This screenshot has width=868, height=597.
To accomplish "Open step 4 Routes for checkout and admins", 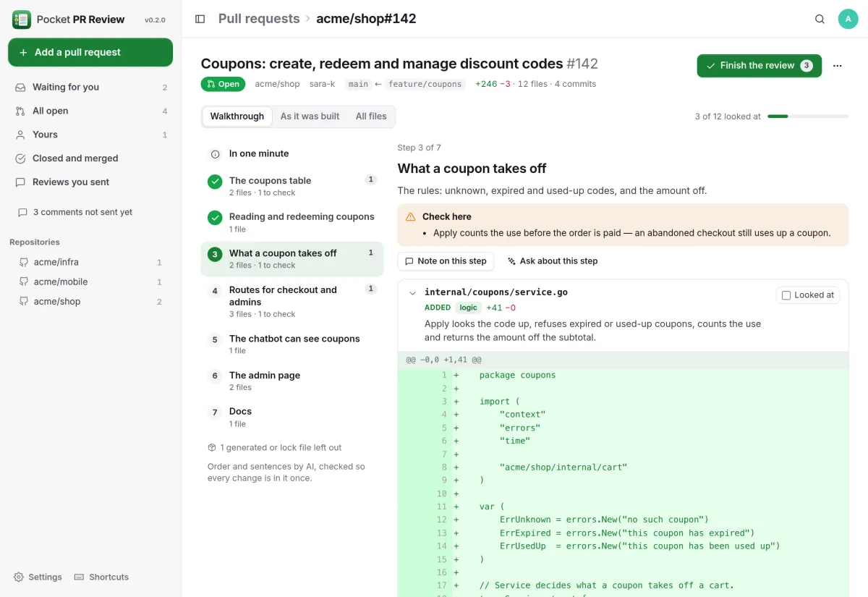I will (292, 301).
